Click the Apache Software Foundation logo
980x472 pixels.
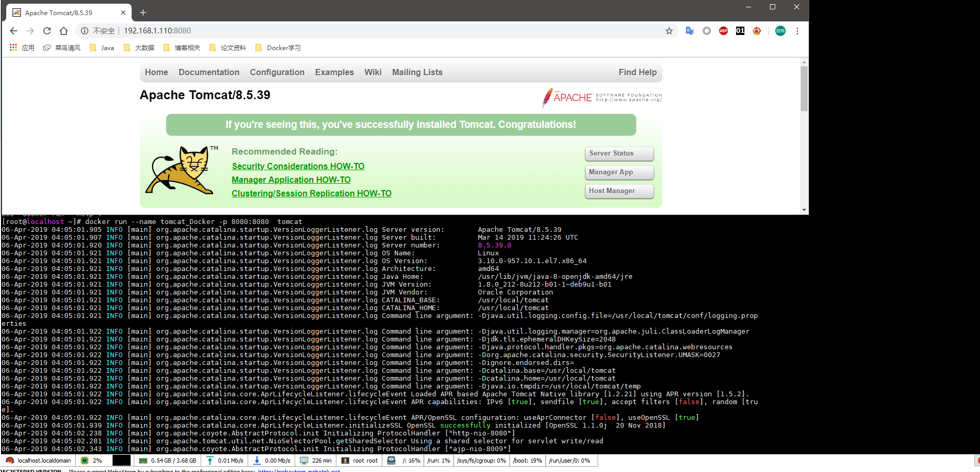[602, 98]
